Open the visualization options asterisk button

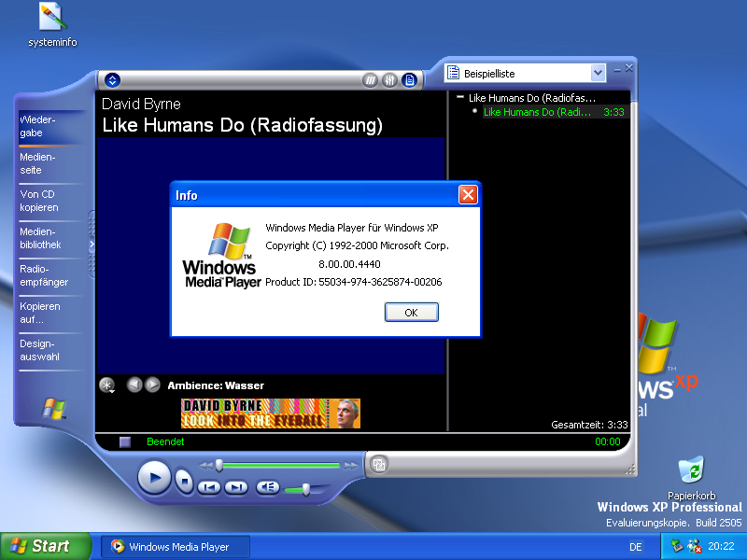point(106,385)
